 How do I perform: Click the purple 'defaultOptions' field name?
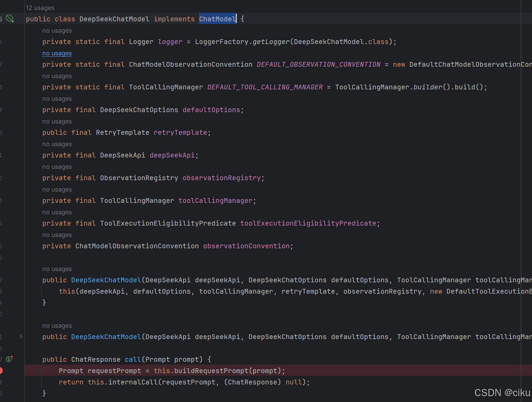tap(211, 110)
